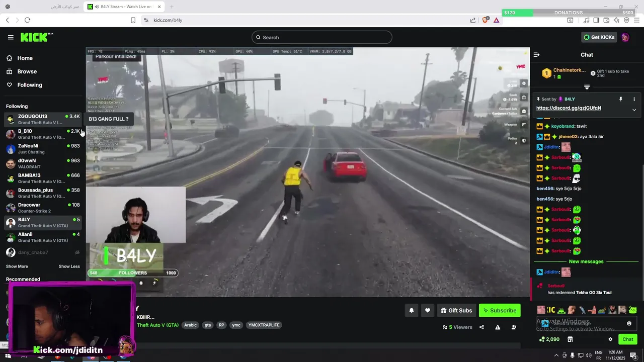Image resolution: width=644 pixels, height=362 pixels.
Task: Select the B4LY Stream browser tab
Action: (x=124, y=7)
